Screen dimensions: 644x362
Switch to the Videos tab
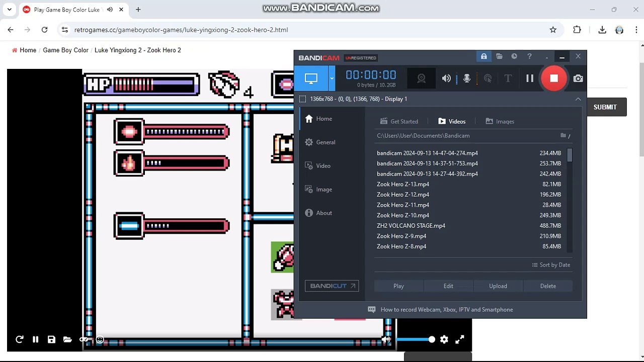point(452,121)
